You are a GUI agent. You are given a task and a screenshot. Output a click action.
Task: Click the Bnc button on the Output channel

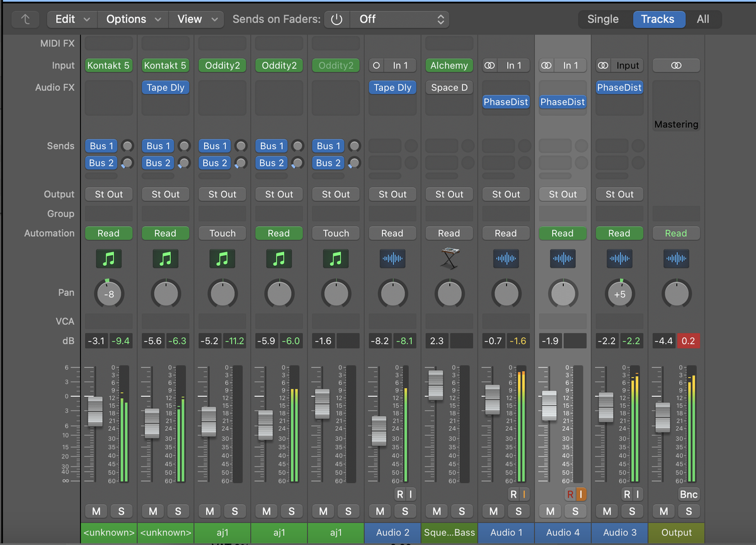click(688, 494)
